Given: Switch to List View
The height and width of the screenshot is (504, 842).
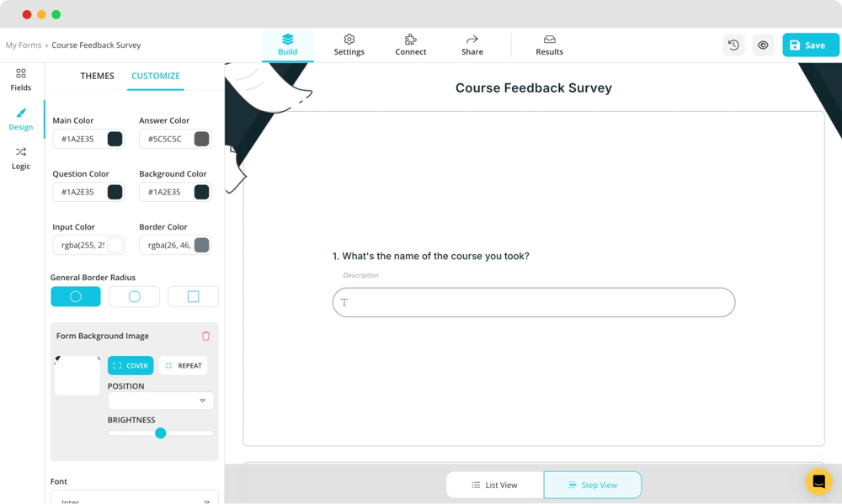Looking at the screenshot, I should pyautogui.click(x=495, y=485).
